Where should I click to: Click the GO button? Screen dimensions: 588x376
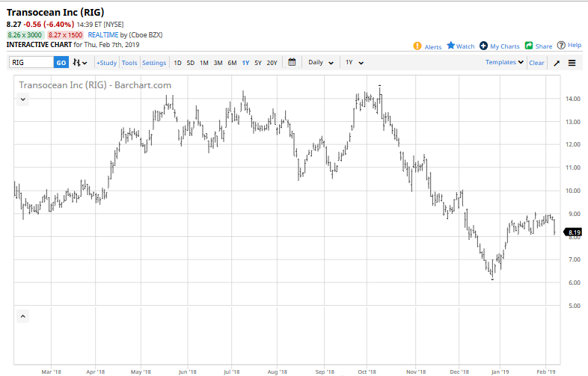click(x=61, y=63)
